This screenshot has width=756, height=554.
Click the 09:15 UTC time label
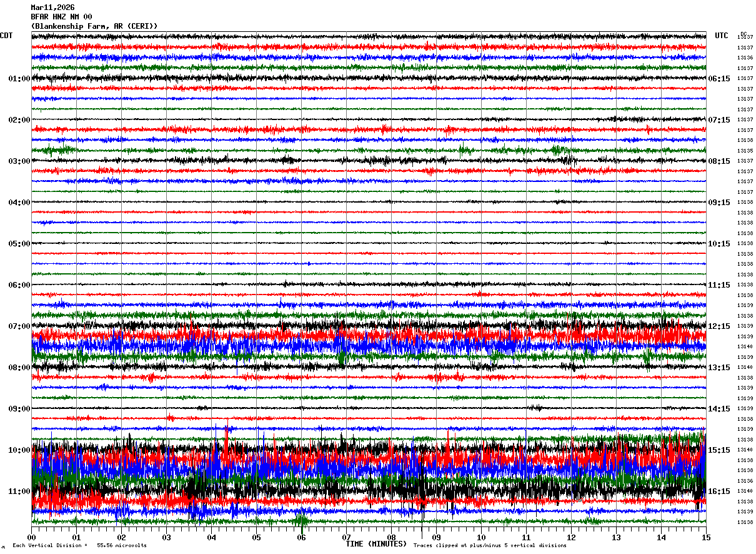719,203
